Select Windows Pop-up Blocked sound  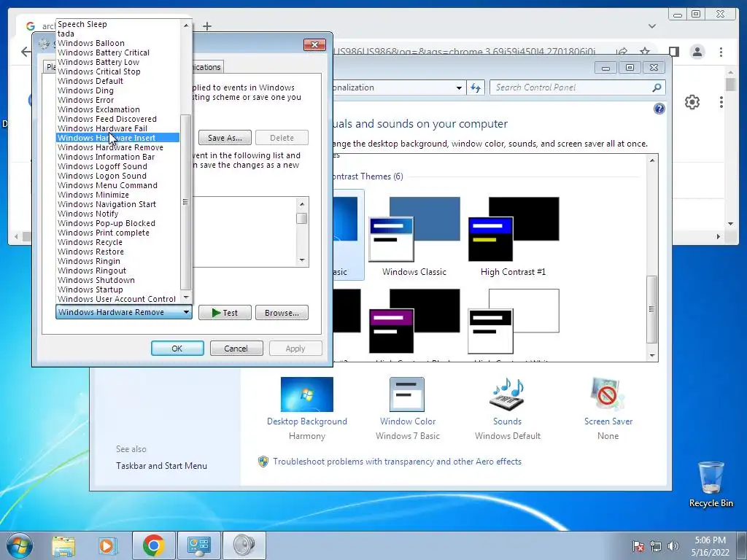tap(117, 223)
